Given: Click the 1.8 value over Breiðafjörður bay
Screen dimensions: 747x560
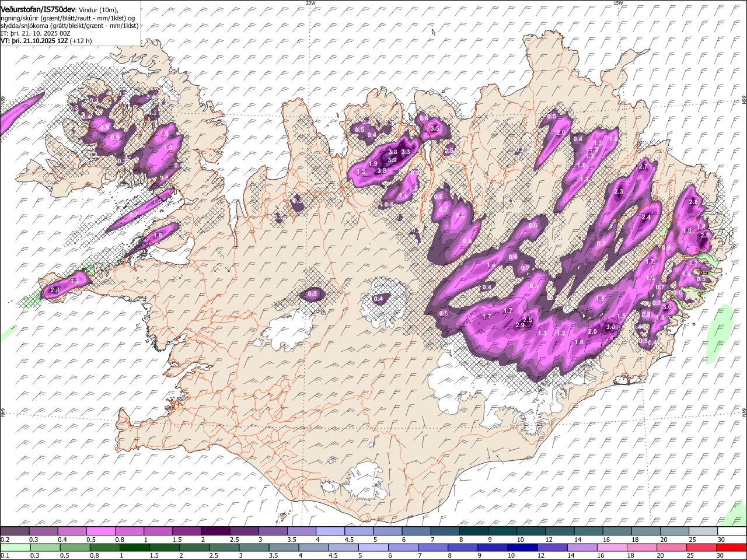Looking at the screenshot, I should point(158,236).
